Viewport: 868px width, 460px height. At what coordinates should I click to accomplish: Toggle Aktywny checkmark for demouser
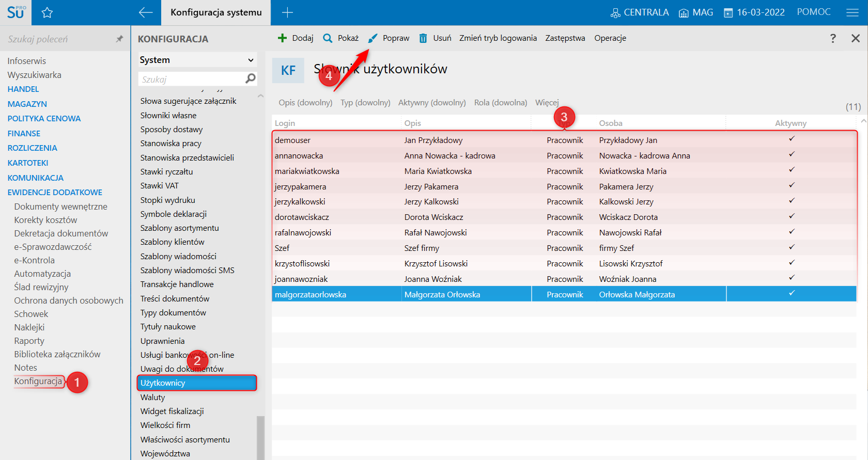coord(791,139)
